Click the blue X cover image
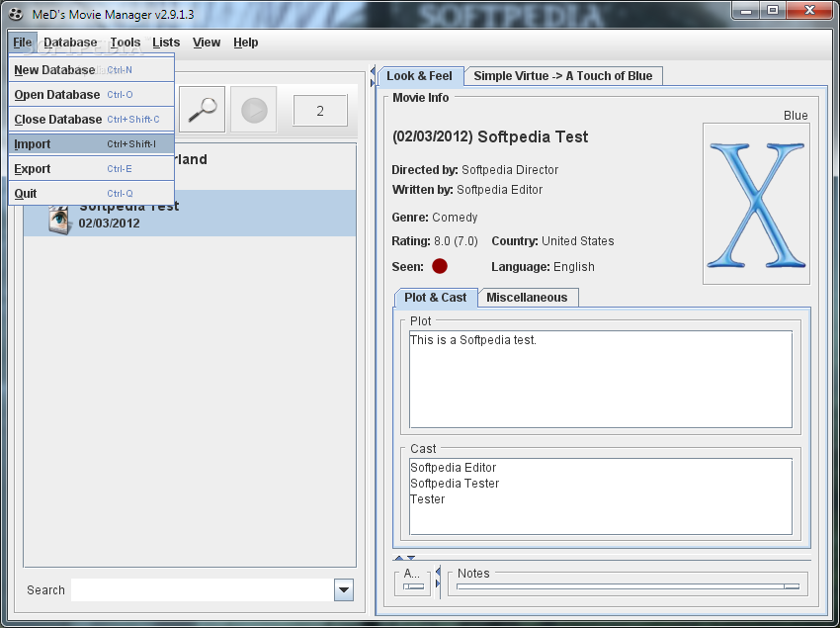The image size is (840, 628). pyautogui.click(x=756, y=205)
